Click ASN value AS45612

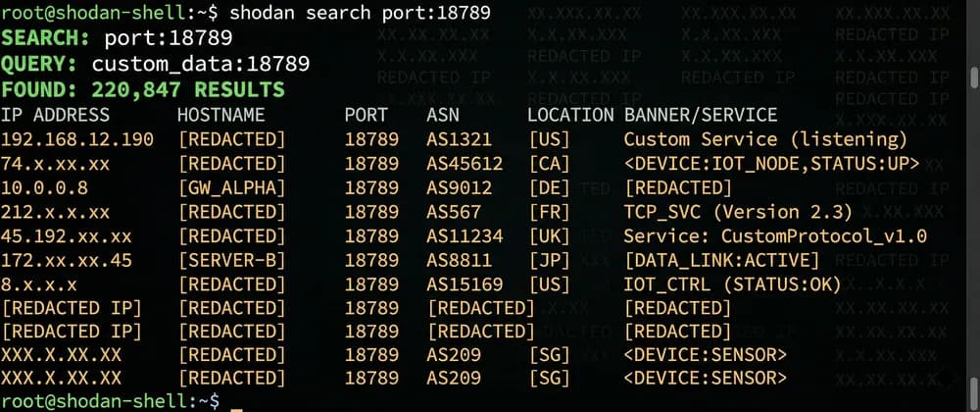465,164
